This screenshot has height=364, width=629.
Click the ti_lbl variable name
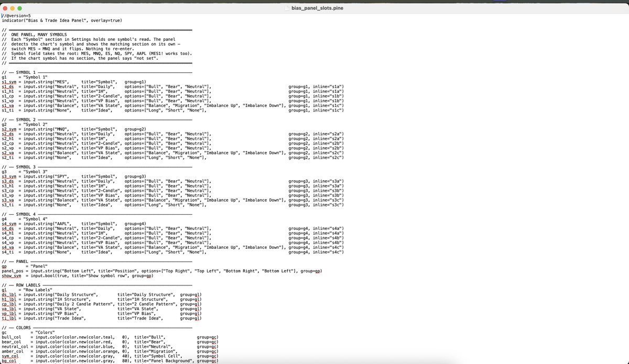(9, 318)
